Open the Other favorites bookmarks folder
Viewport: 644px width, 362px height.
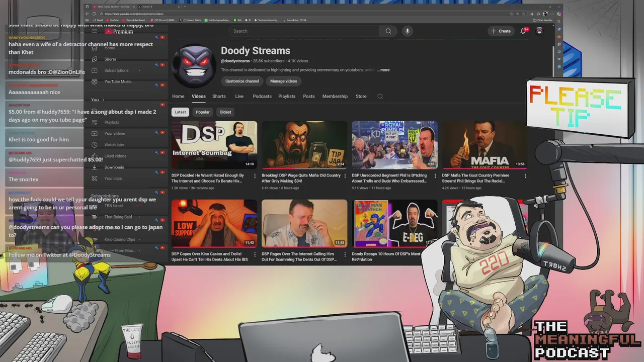pos(543,20)
